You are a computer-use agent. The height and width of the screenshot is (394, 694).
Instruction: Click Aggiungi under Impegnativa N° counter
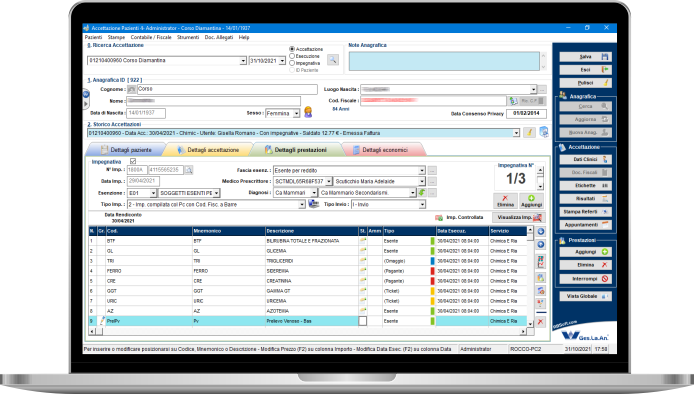coord(532,201)
